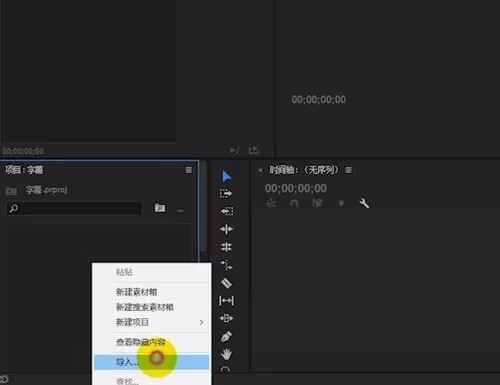Select the Ripple Edit tool
The image size is (500, 385).
(226, 229)
